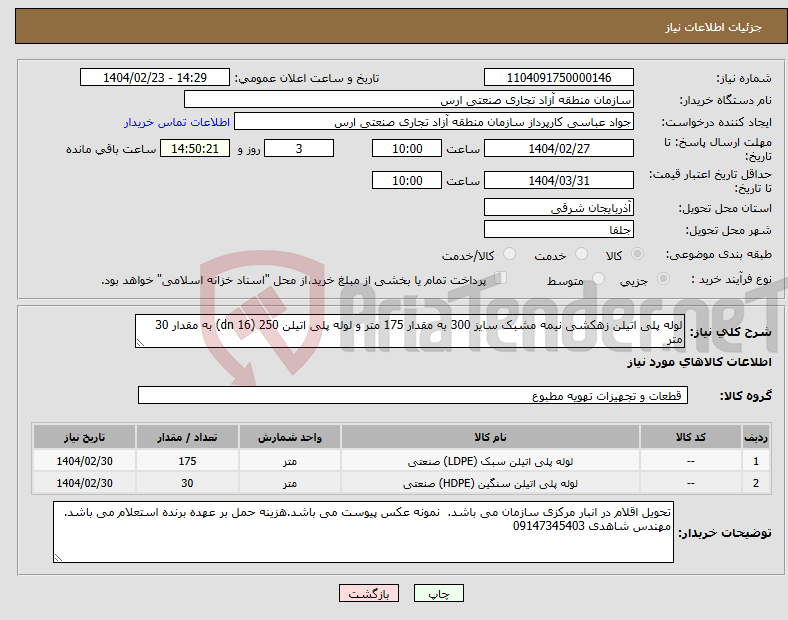The image size is (788, 620).
Task: Select the جزیی purchase type radio
Action: 663,279
